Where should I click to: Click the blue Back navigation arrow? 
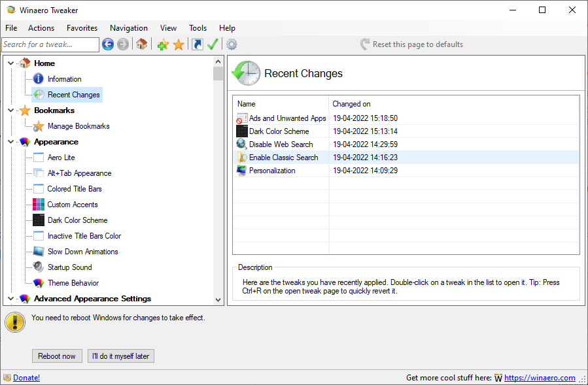(x=108, y=44)
